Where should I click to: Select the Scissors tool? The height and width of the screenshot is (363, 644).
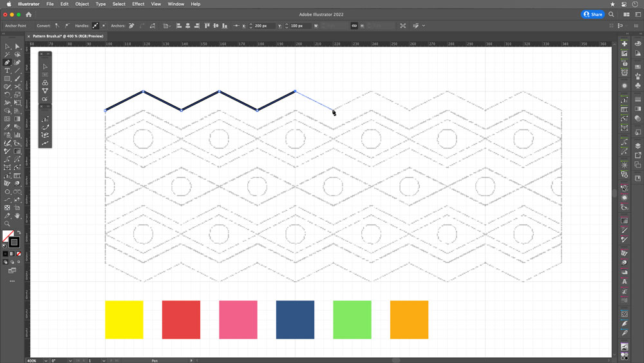point(17,87)
